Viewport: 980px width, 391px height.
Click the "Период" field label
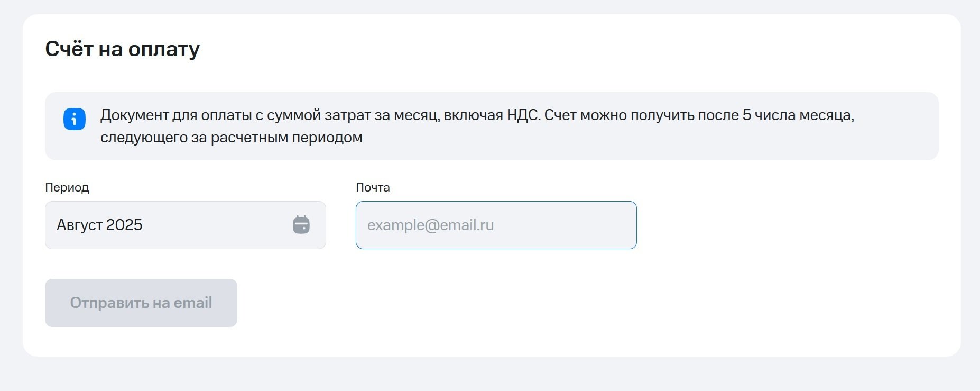tap(67, 187)
